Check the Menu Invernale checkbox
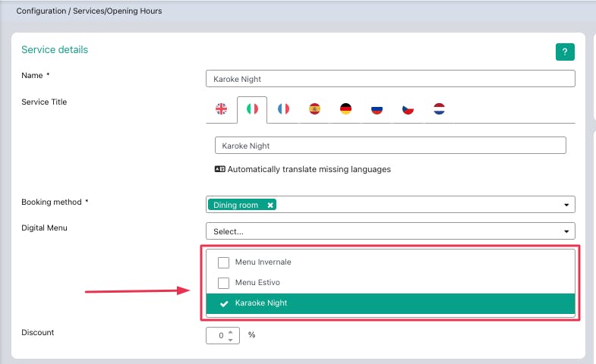Image resolution: width=596 pixels, height=364 pixels. pyautogui.click(x=224, y=262)
